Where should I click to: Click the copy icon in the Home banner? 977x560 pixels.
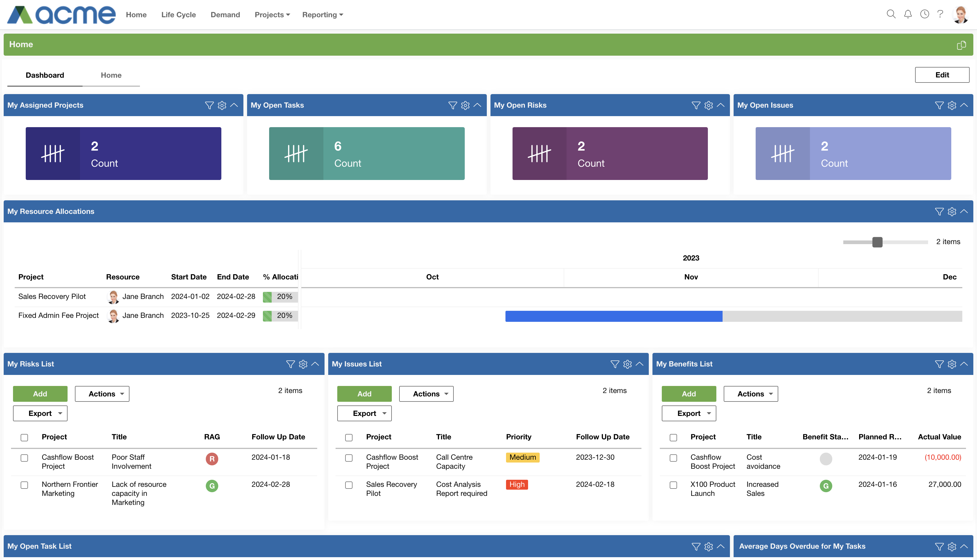click(x=961, y=45)
